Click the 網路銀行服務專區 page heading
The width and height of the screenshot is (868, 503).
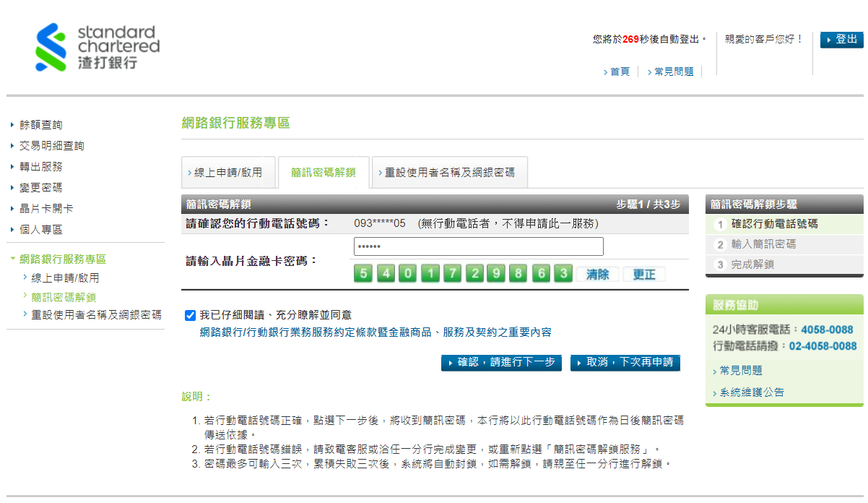click(235, 123)
